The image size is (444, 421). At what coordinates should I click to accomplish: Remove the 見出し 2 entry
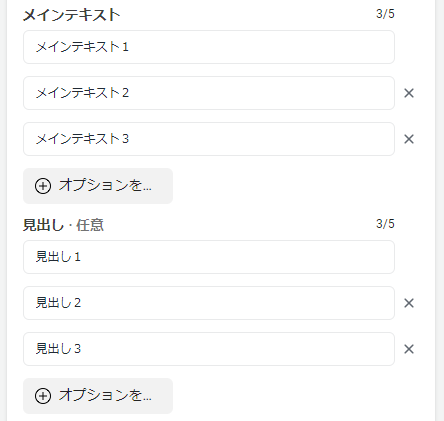pos(409,303)
